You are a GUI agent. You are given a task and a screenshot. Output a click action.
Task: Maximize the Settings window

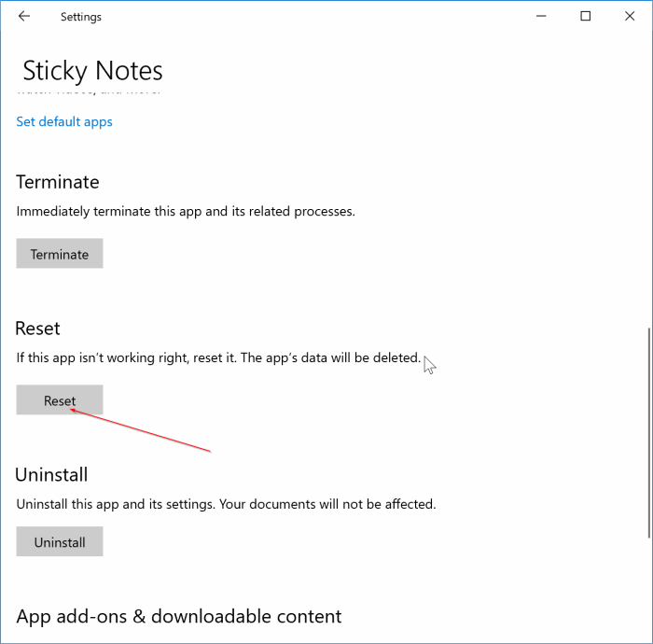tap(586, 16)
